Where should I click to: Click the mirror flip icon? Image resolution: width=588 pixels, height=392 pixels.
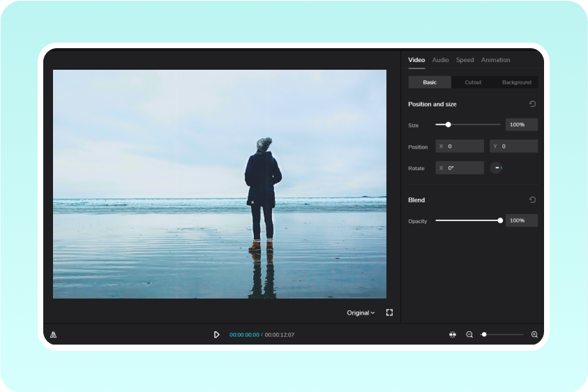coord(53,334)
